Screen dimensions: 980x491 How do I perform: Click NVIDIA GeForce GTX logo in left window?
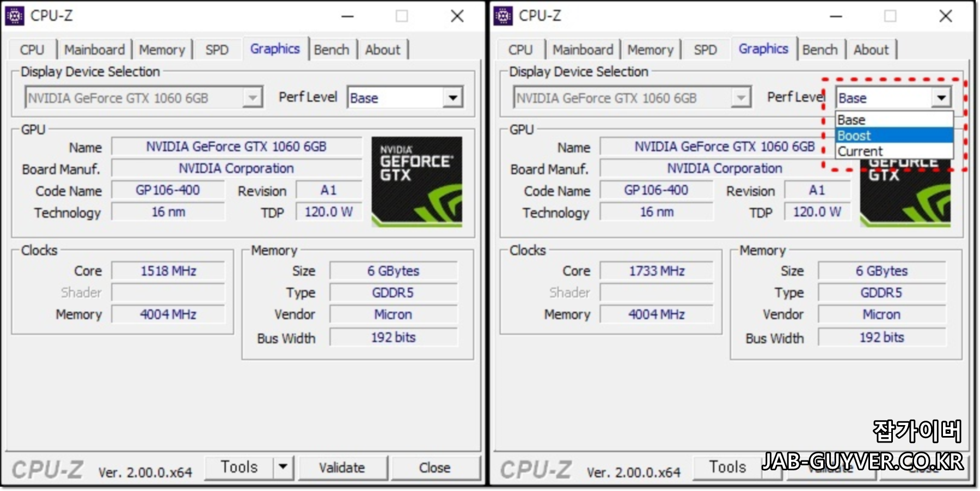tap(417, 182)
